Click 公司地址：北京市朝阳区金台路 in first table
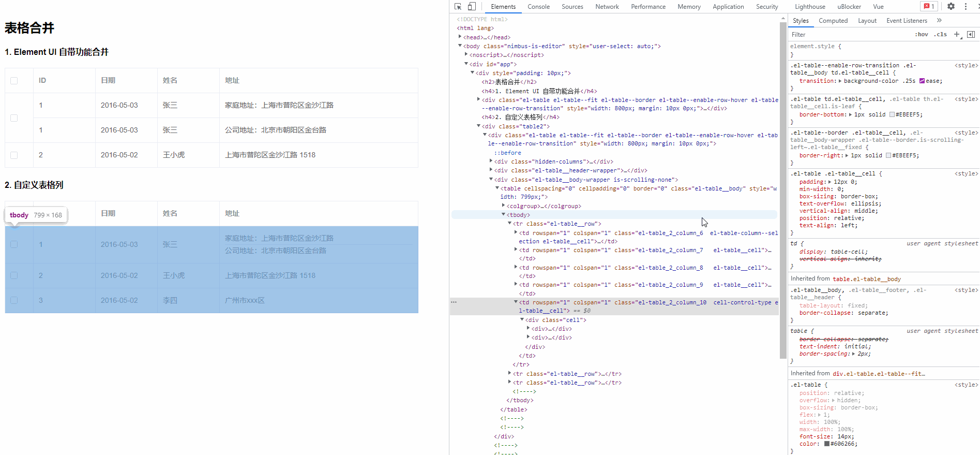980x455 pixels. click(x=276, y=130)
